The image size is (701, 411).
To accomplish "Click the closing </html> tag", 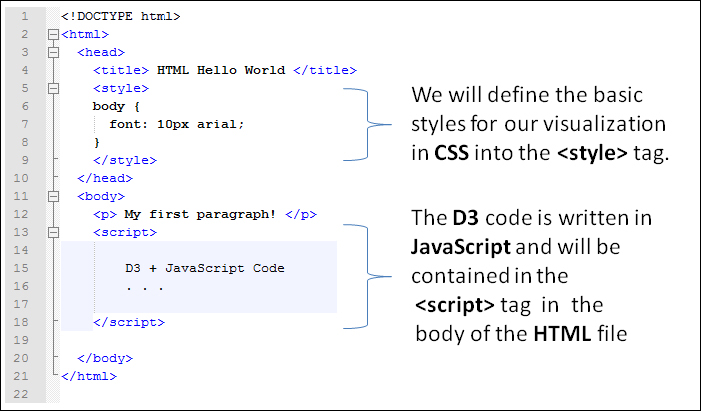I will [x=89, y=376].
